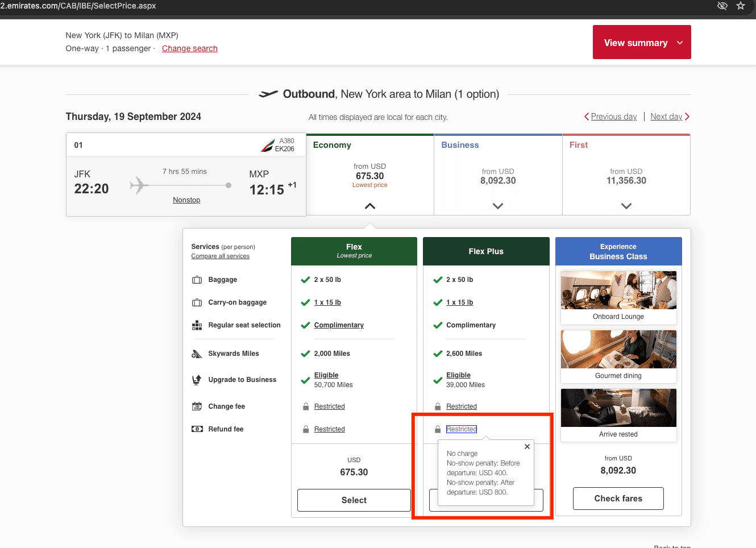Open the Change search link
This screenshot has height=548, width=756.
190,48
